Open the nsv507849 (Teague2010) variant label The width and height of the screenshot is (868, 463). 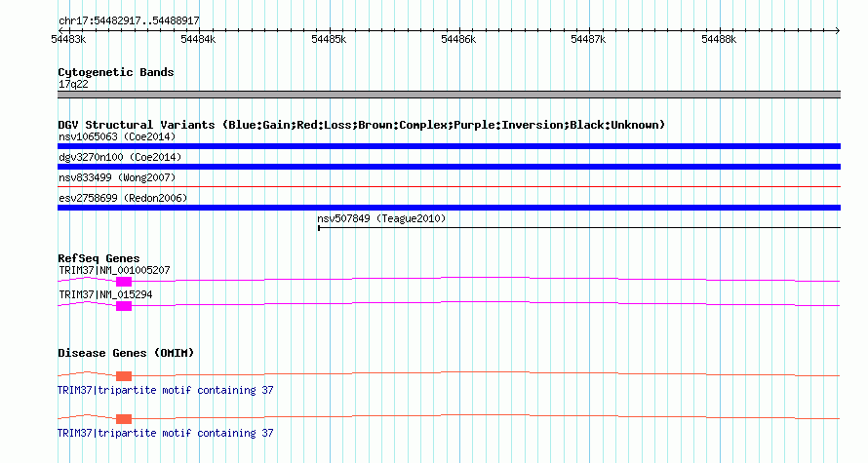[381, 218]
